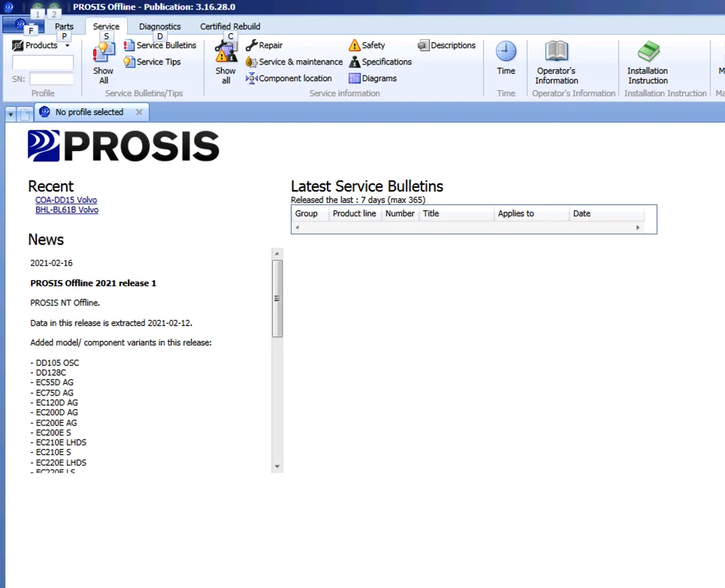Open recent profile COA-DD15 Volvo
725x588 pixels.
pos(66,200)
